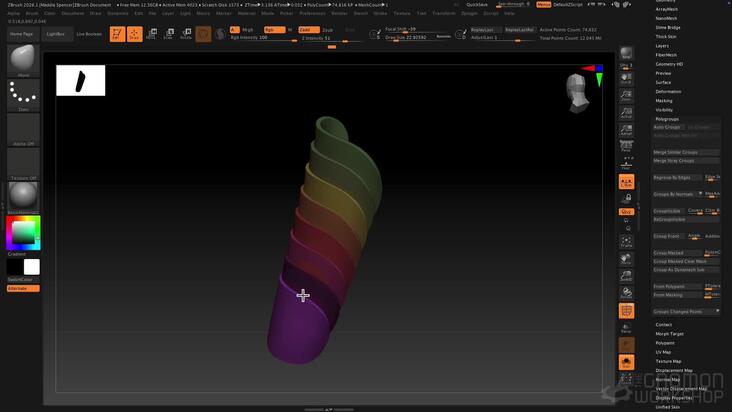Expand the Masking subpalette
732x412 pixels.
(664, 101)
